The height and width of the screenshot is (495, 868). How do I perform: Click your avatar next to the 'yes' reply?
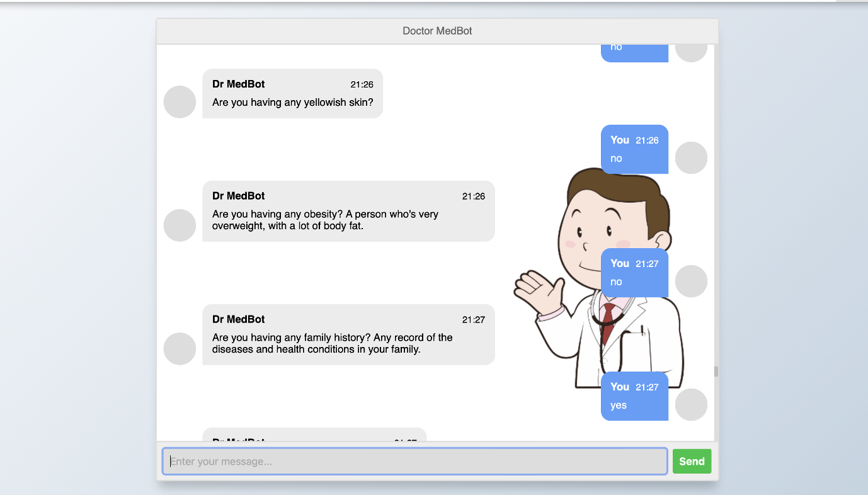(691, 404)
